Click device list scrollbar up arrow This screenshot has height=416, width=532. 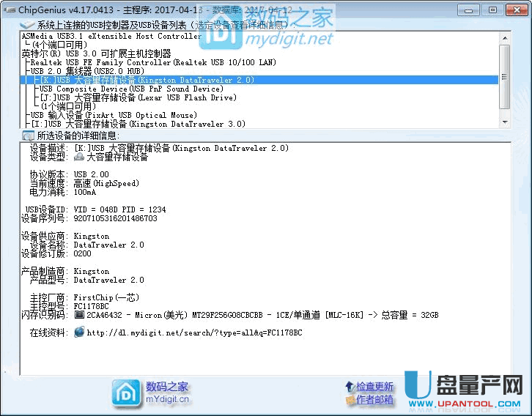505,37
